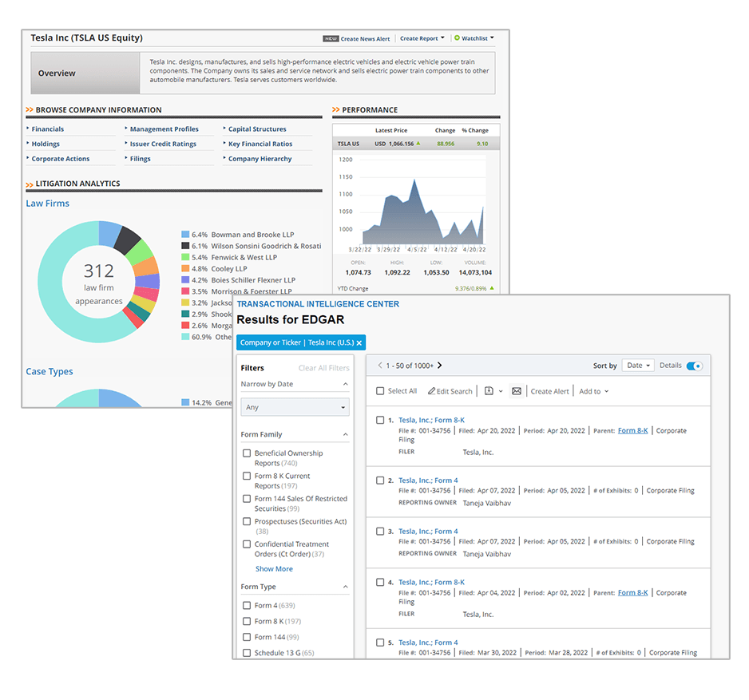Click Bowman and Brooke LLP color swatch
Screen dimensions: 749x700
(x=185, y=235)
